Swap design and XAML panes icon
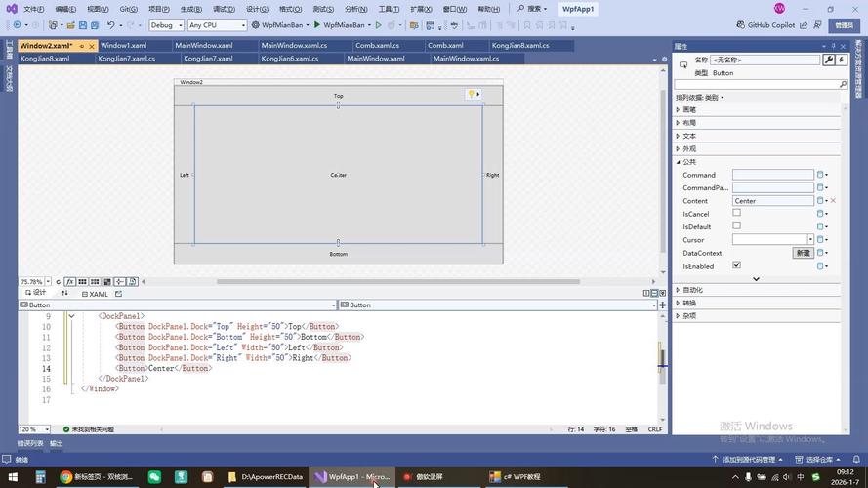This screenshot has width=868, height=488. (x=64, y=293)
